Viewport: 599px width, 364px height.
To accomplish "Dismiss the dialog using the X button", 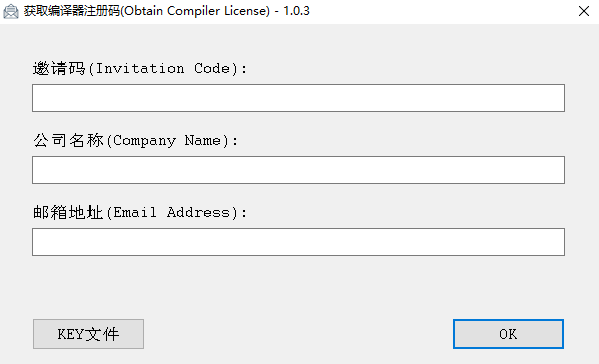I will (x=584, y=11).
